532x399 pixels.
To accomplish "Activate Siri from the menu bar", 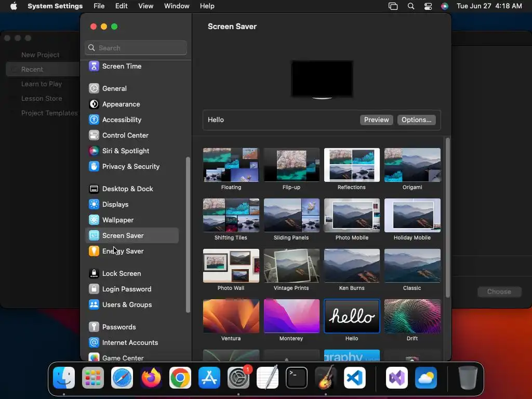I will [x=445, y=6].
